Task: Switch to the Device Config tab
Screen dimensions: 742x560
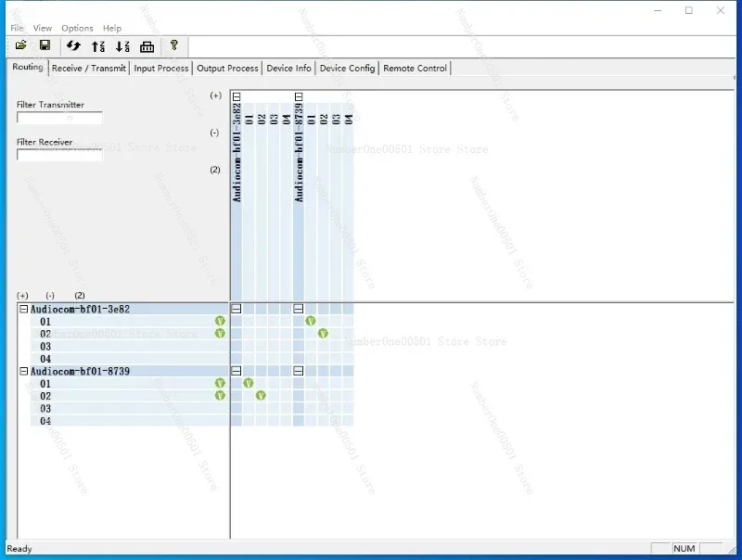Action: click(347, 68)
